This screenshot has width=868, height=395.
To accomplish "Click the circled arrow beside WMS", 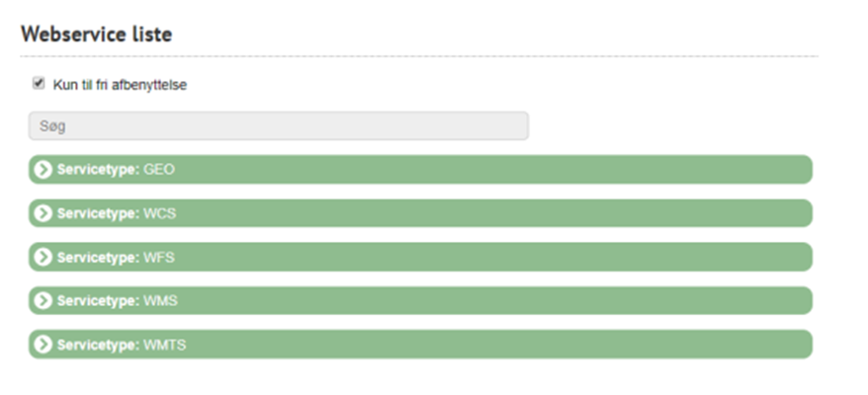I will coord(43,300).
